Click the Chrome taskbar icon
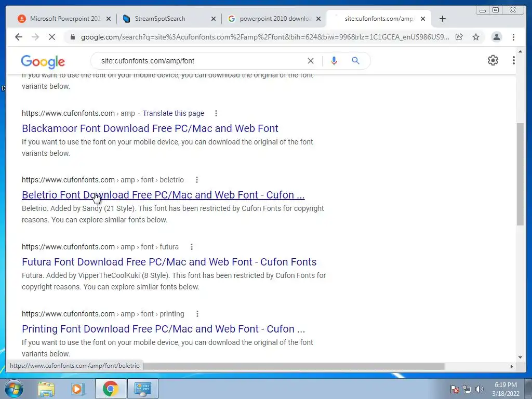Viewport: 532px width, 399px height. (x=110, y=389)
